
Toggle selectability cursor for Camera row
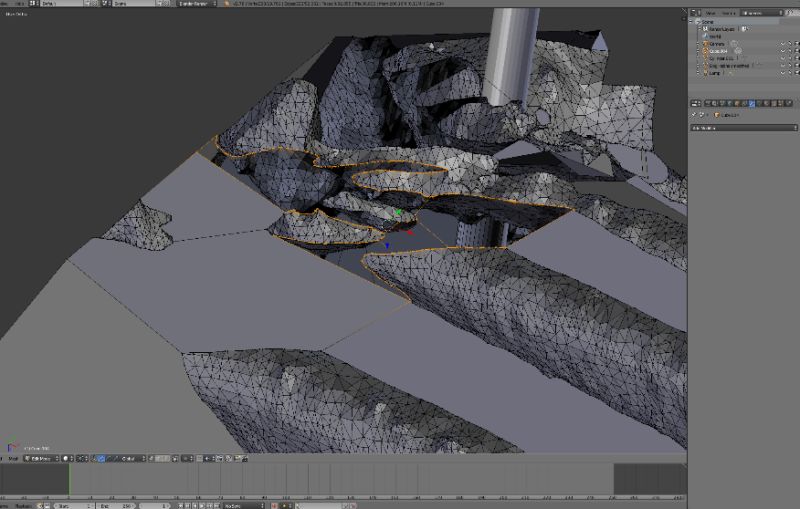pyautogui.click(x=790, y=44)
